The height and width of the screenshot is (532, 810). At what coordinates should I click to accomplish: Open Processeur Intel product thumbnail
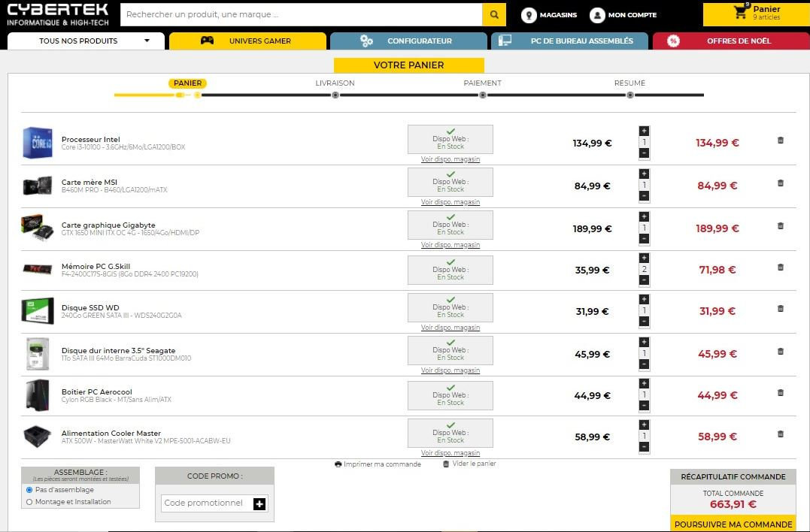tap(38, 143)
